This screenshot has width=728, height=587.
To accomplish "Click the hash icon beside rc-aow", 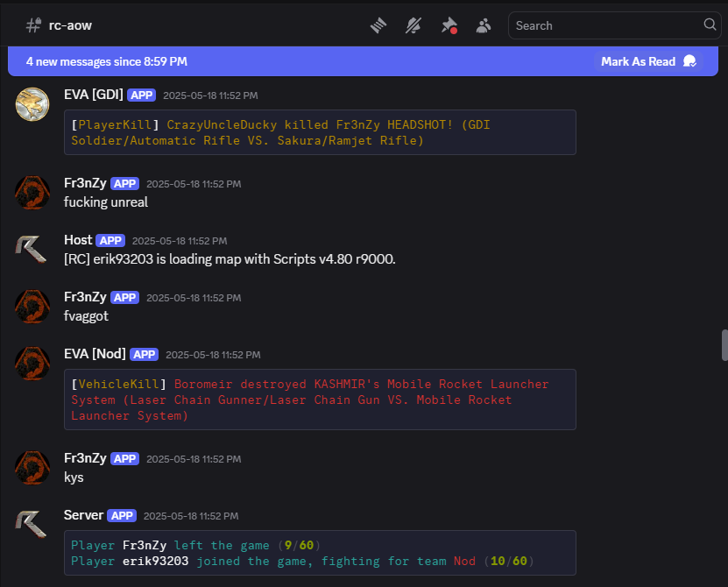I will coord(33,25).
